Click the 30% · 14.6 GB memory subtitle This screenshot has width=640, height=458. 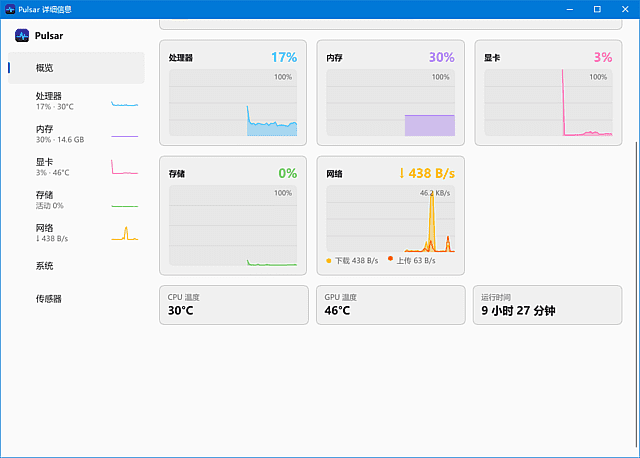[60, 140]
